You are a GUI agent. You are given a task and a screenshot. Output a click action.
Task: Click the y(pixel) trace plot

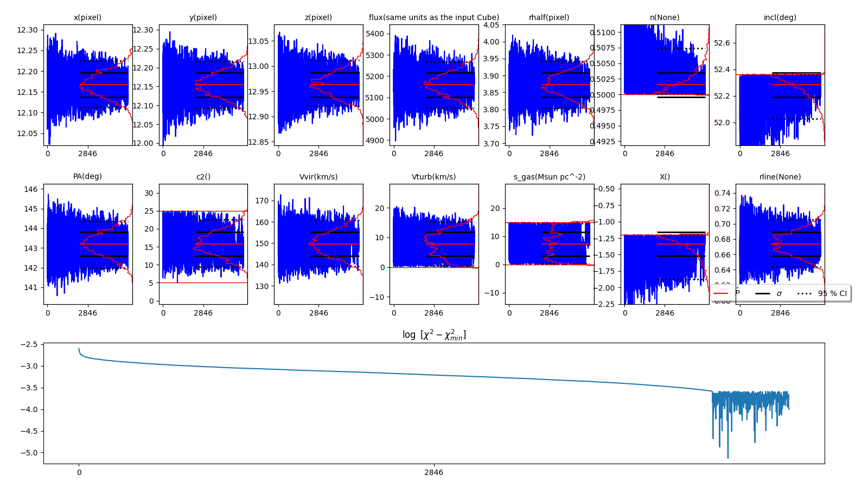point(203,85)
